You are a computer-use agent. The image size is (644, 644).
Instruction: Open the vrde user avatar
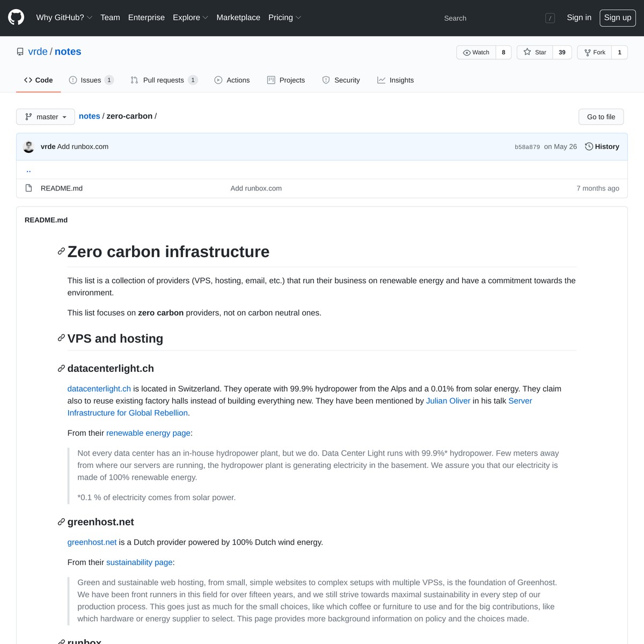pos(29,147)
